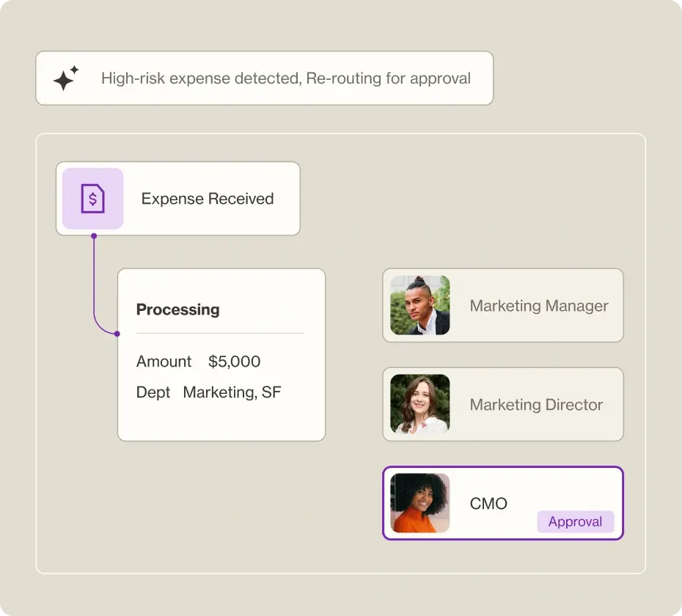
Task: Choose the Marketing Director label
Action: [x=536, y=405]
